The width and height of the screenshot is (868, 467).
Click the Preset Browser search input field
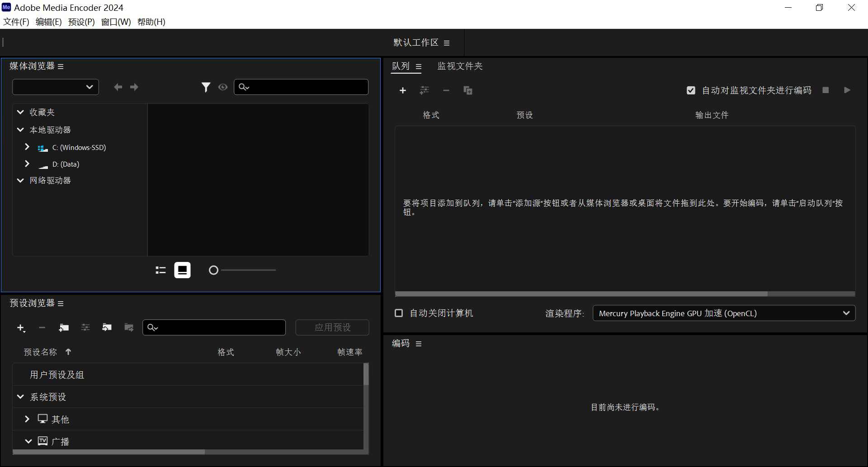[x=214, y=327]
